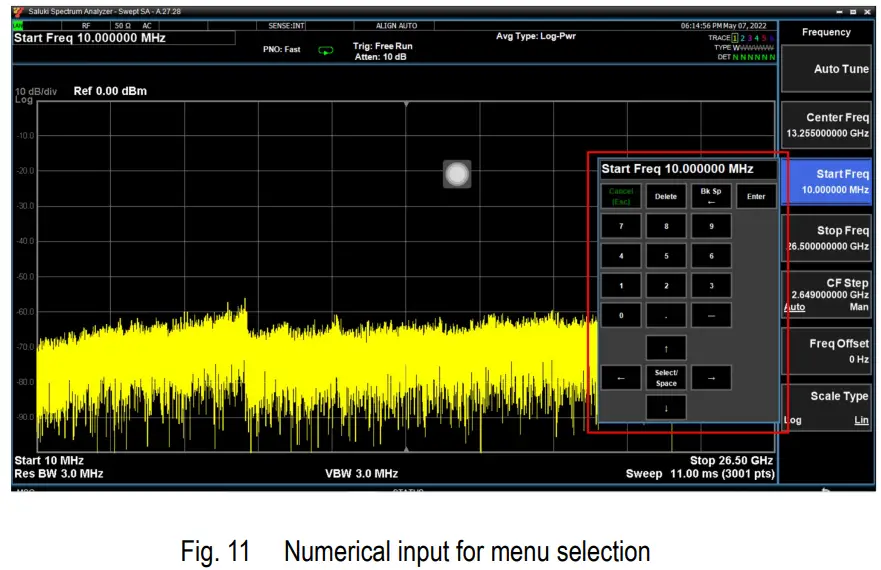Image resolution: width=881 pixels, height=570 pixels.
Task: Switch Scale Type to Lin
Action: 861,420
